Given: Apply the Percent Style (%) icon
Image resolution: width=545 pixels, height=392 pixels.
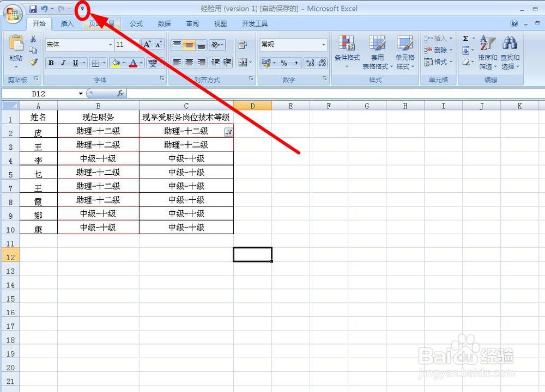Looking at the screenshot, I should (284, 63).
